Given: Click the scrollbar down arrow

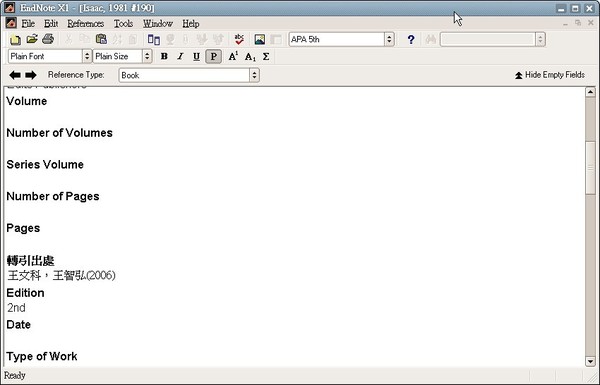Looking at the screenshot, I should click(590, 361).
